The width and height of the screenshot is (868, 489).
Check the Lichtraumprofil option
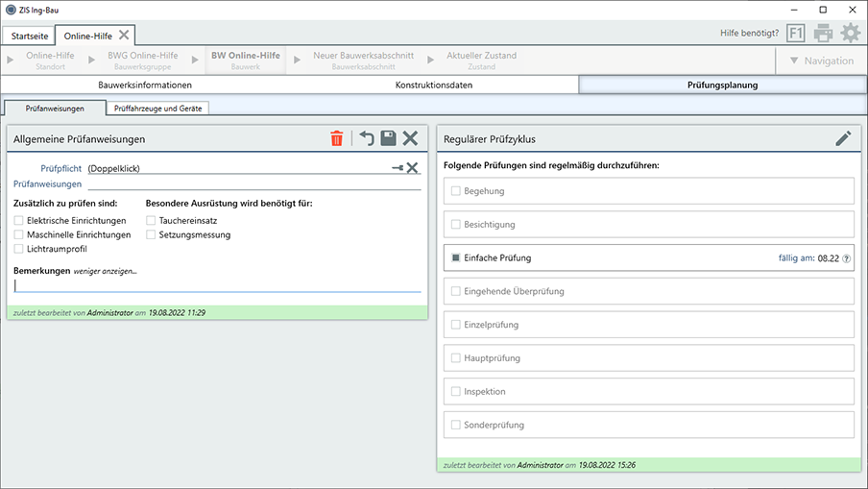pyautogui.click(x=19, y=249)
